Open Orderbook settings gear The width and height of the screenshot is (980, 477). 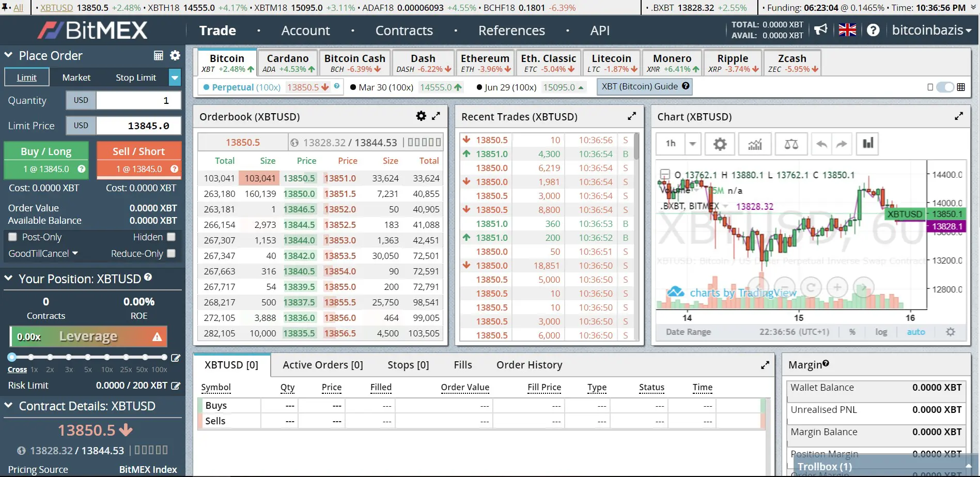click(421, 116)
